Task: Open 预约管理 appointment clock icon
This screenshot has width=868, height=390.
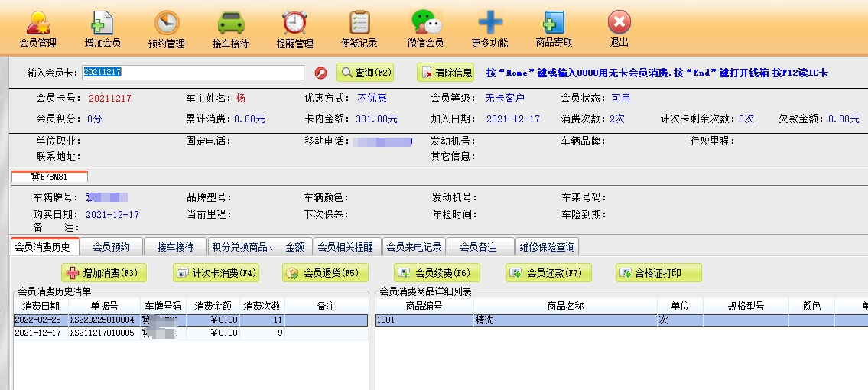Action: [x=166, y=24]
